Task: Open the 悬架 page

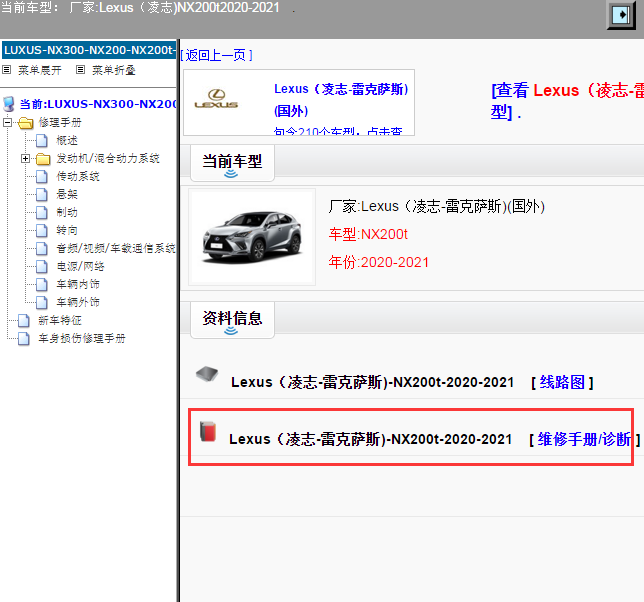Action: click(67, 194)
